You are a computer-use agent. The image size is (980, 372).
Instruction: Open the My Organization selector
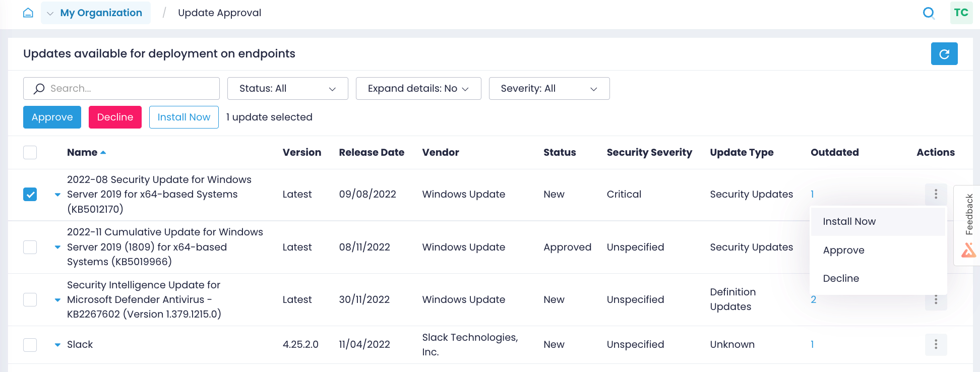point(96,13)
